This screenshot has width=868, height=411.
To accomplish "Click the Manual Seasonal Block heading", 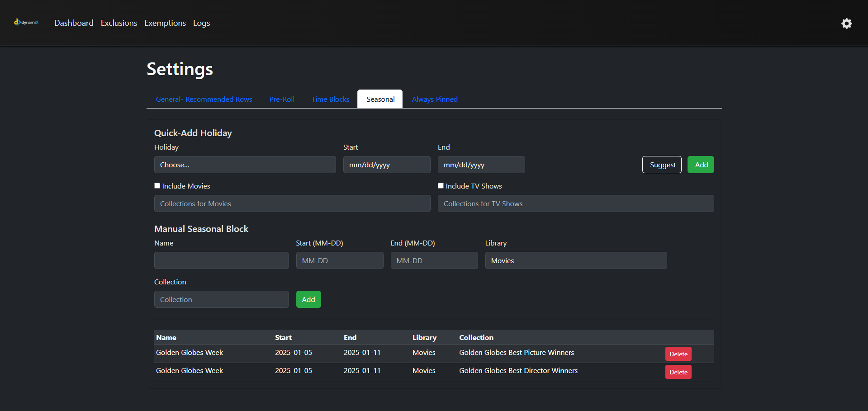I will tap(201, 229).
